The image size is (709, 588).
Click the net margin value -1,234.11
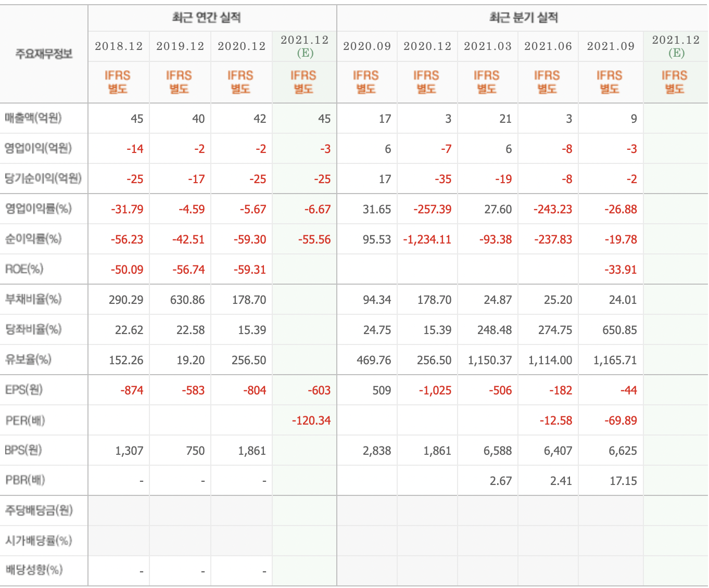[x=427, y=239]
